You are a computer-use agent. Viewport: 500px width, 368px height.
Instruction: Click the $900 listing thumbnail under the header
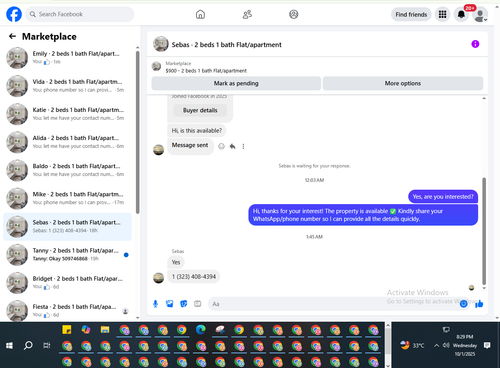point(156,66)
